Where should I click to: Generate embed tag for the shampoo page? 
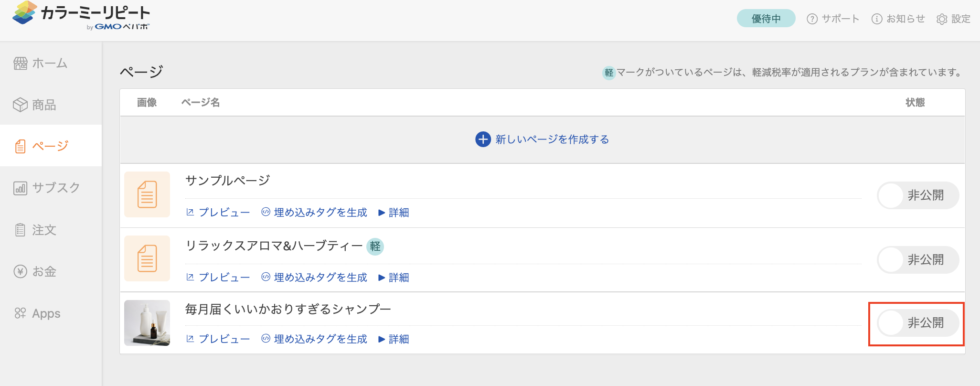314,339
